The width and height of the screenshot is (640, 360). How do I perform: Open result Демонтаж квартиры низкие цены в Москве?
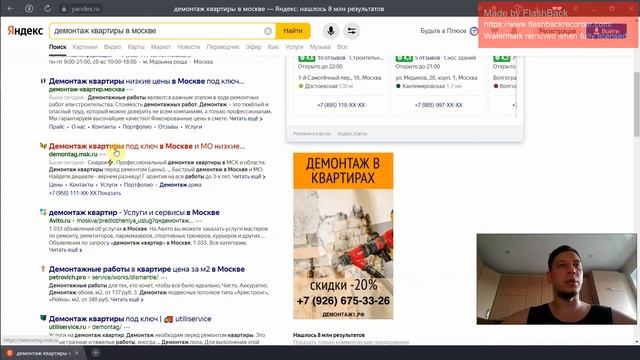147,81
